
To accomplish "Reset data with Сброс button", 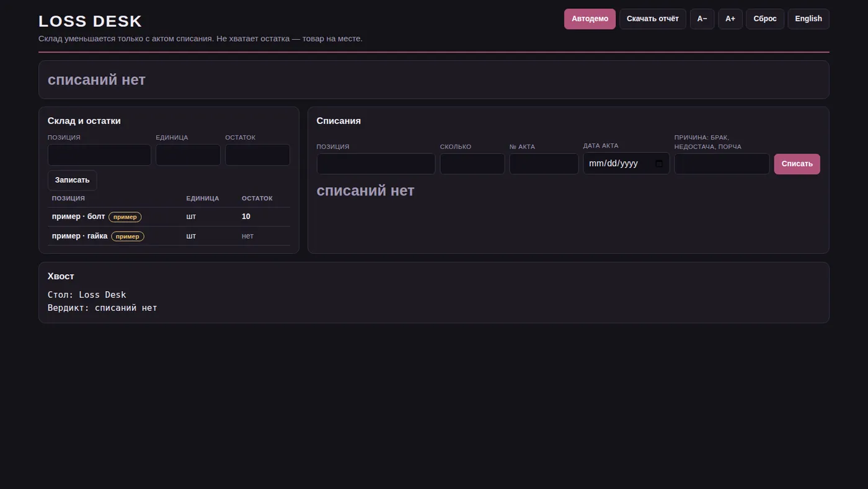I will coord(765,19).
